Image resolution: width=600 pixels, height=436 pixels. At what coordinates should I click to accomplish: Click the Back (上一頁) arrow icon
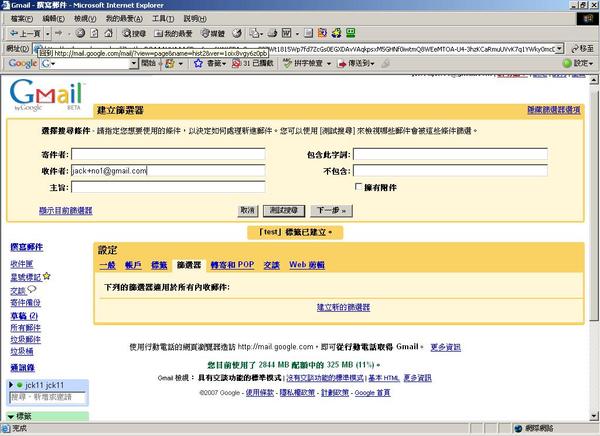pyautogui.click(x=14, y=33)
